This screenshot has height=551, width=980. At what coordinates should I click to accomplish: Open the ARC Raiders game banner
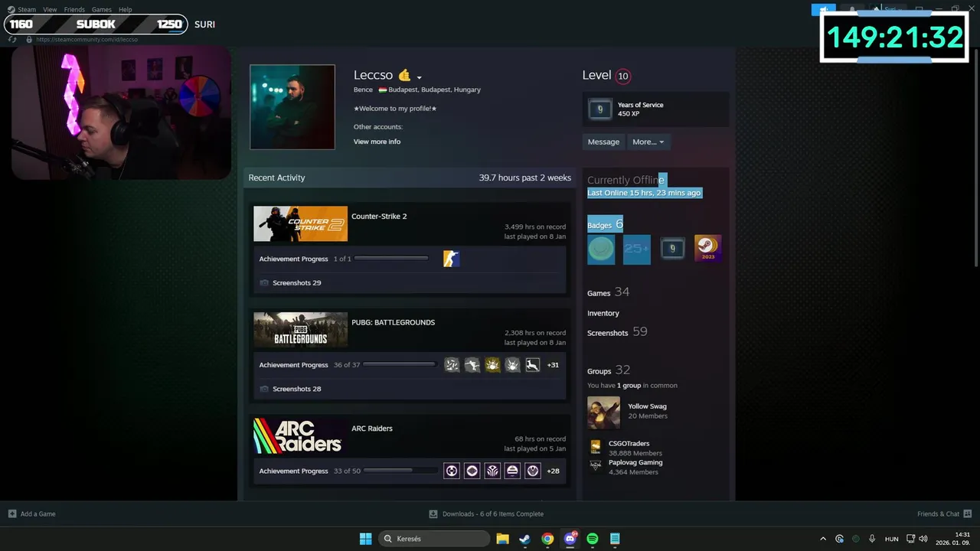(x=300, y=436)
